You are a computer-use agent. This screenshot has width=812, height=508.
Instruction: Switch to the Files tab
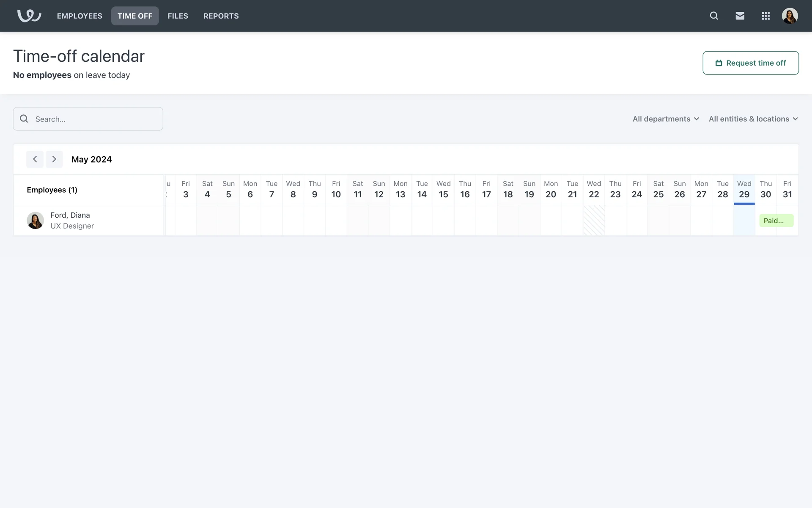coord(178,16)
